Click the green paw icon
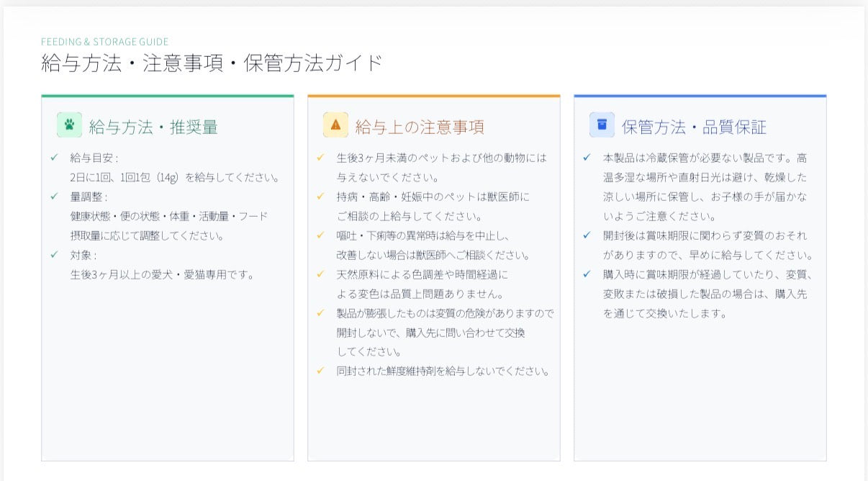Viewport: 868px width, 481px height. pos(69,125)
